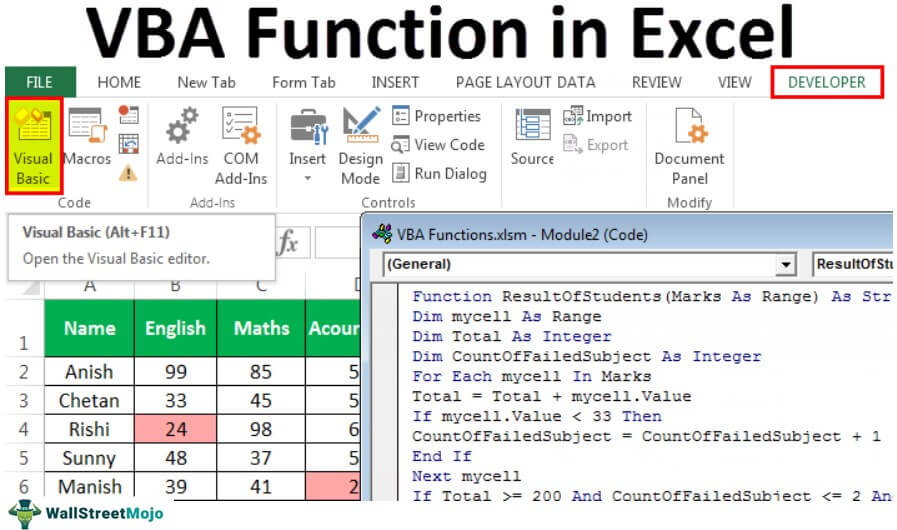Click the VBA code window title icon
This screenshot has width=897, height=530.
pyautogui.click(x=382, y=234)
